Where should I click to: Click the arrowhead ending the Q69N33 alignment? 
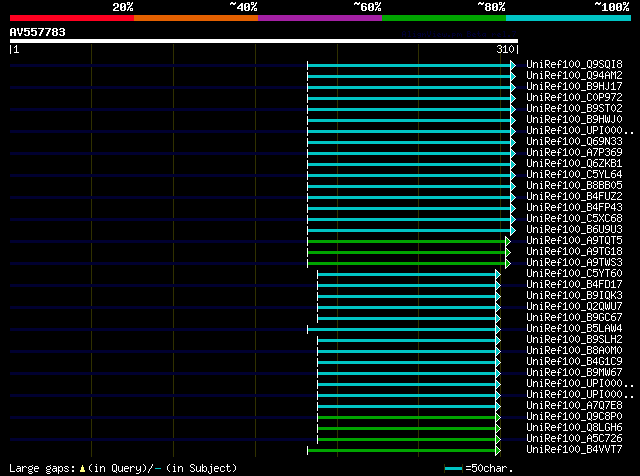click(513, 142)
